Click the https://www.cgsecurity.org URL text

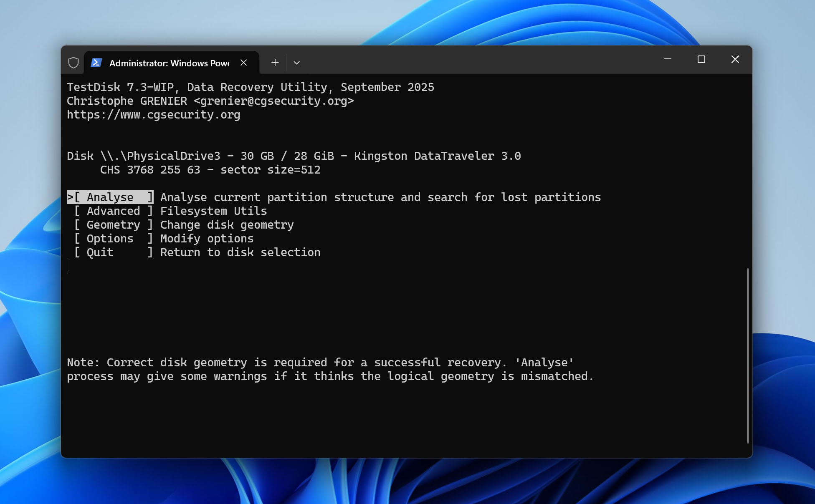click(x=154, y=114)
